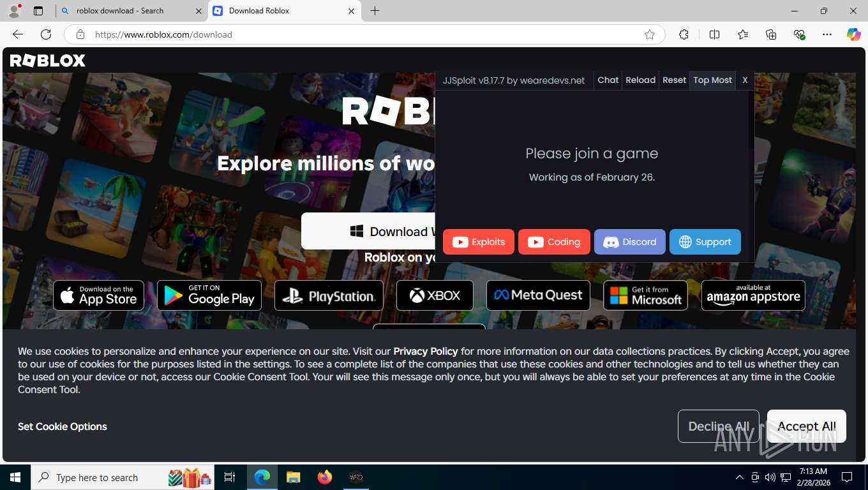This screenshot has height=490, width=868.
Task: Open Edge Settings and more menu
Action: tap(827, 34)
